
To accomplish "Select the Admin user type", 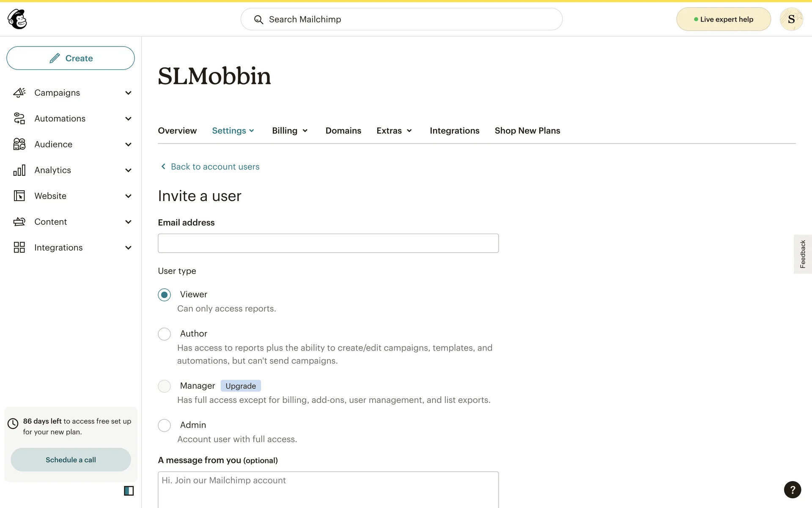I will (165, 425).
